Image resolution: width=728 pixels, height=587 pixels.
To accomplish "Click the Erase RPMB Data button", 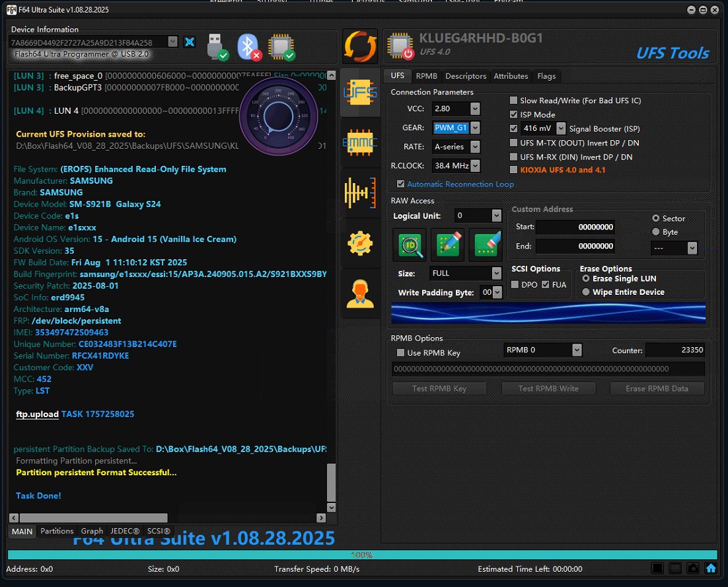I will pos(657,389).
